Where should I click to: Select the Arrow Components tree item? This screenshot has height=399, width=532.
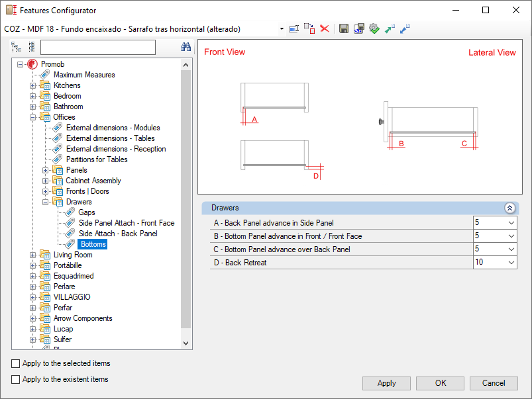point(83,318)
